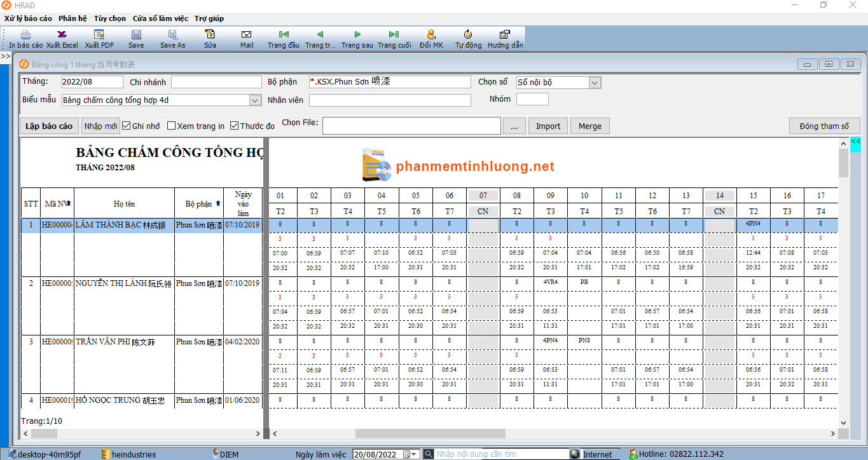Click the Merge button
The height and width of the screenshot is (460, 868).
pyautogui.click(x=590, y=126)
